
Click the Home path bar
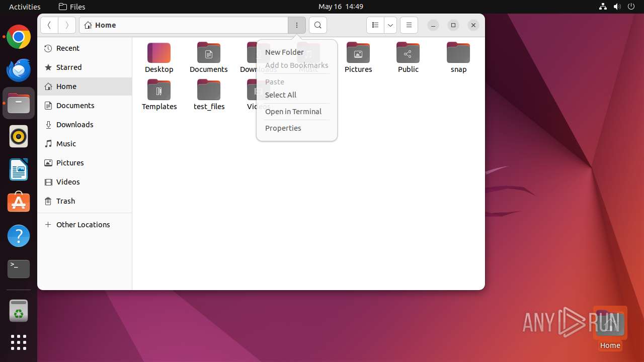click(184, 25)
